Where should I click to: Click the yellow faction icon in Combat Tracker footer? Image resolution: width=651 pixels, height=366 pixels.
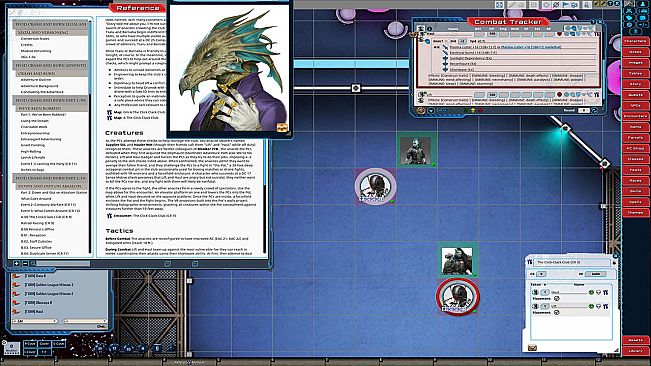point(472,110)
